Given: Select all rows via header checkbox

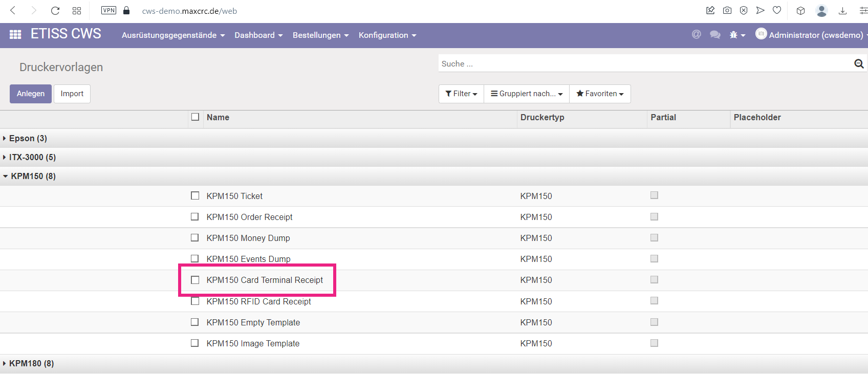Looking at the screenshot, I should [195, 117].
